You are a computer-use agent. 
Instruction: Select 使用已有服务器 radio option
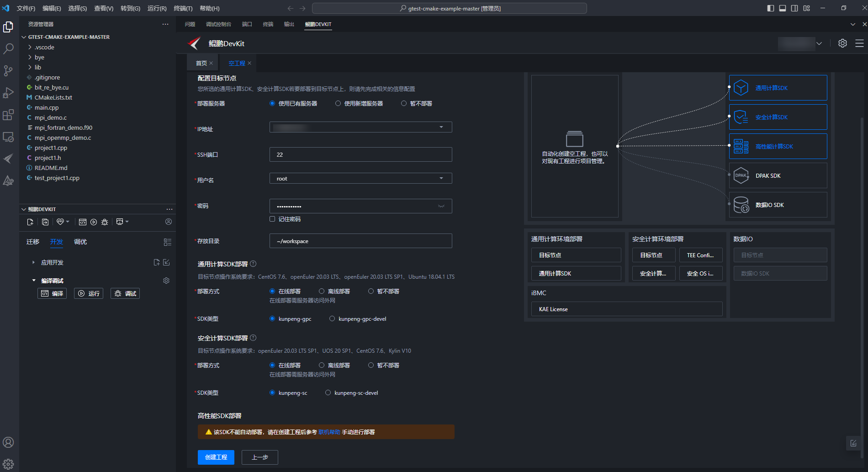point(272,103)
